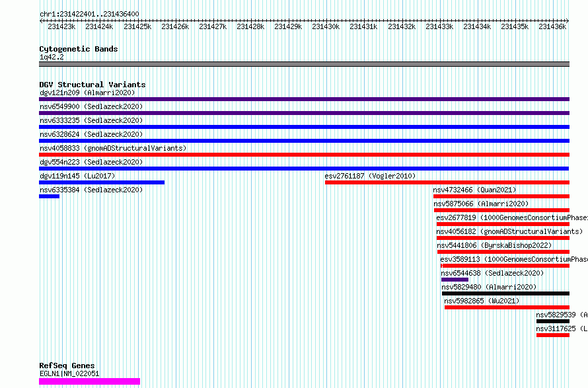Image resolution: width=588 pixels, height=388 pixels.
Task: Click the dgv119n145 (Lu2017) blue bar
Action: click(x=102, y=182)
